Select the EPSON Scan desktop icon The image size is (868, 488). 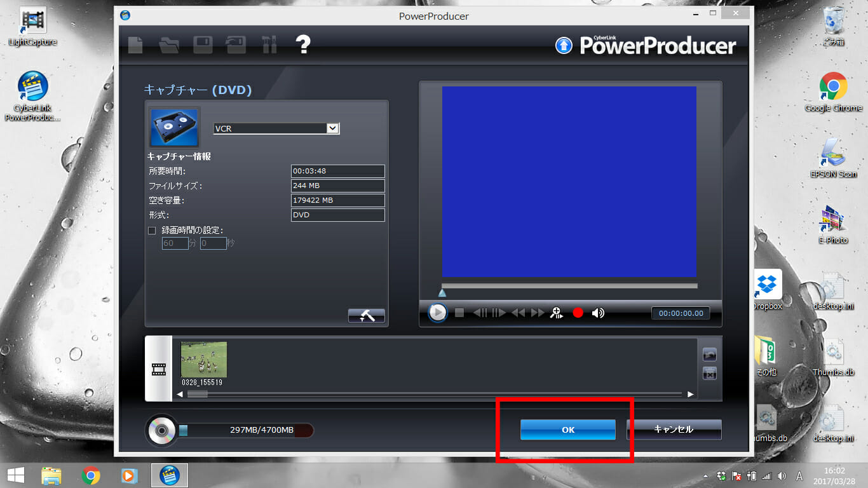[833, 158]
